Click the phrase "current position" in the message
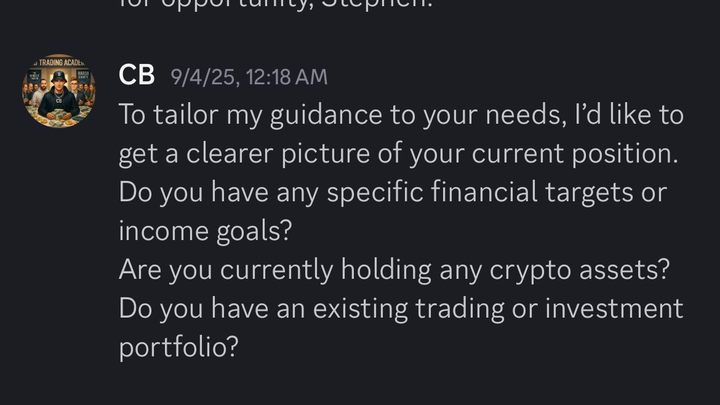The height and width of the screenshot is (405, 720). coord(592,154)
